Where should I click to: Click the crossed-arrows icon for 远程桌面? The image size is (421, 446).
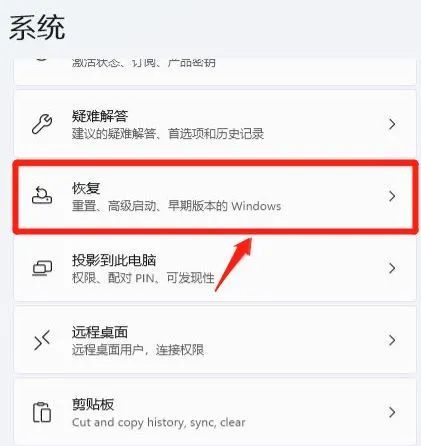point(42,340)
